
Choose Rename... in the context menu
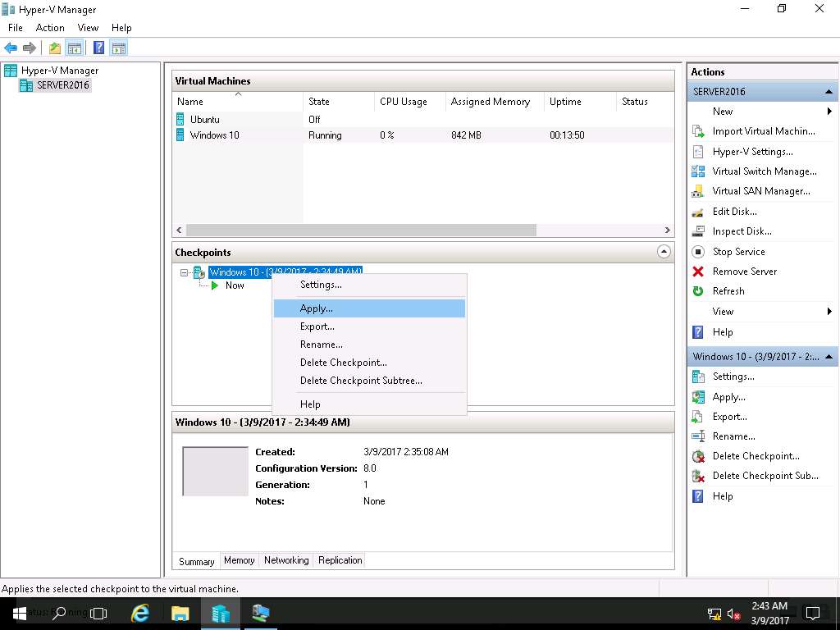369,345
